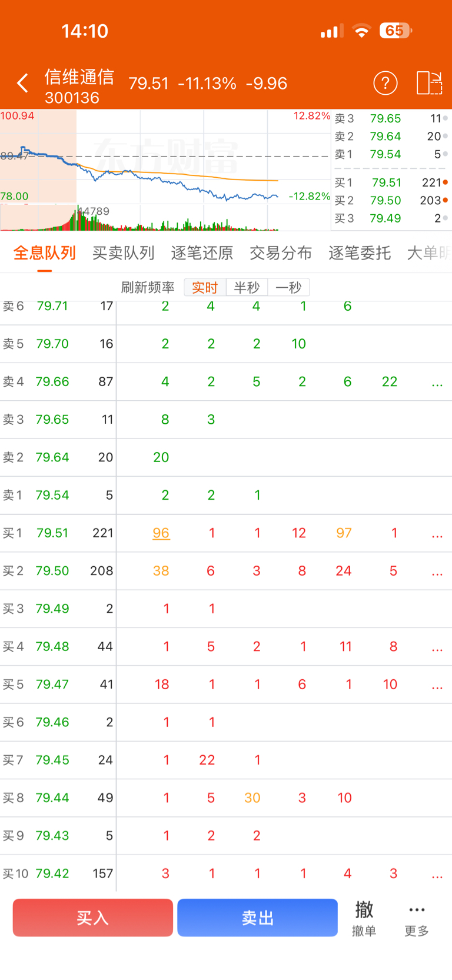Switch to 逐笔委托 tab
Viewport: 452px width, 980px height.
coord(360,253)
